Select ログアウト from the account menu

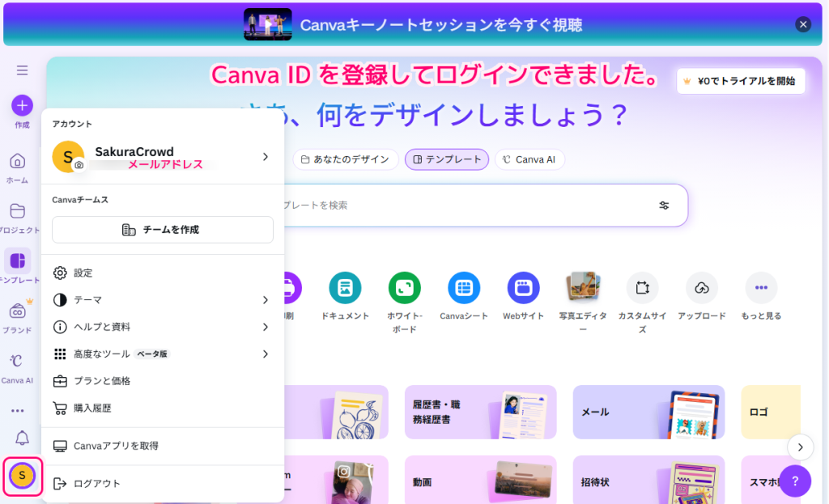click(162, 483)
